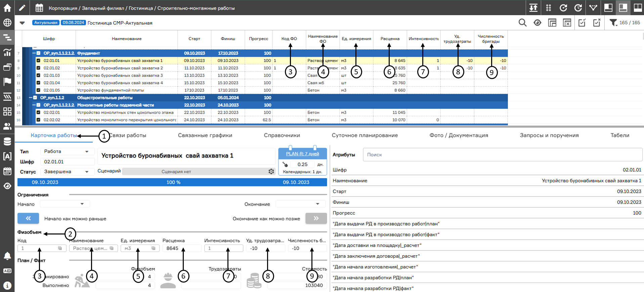The image size is (644, 292).
Task: Click the Расценка field with 8645
Action: click(x=182, y=248)
